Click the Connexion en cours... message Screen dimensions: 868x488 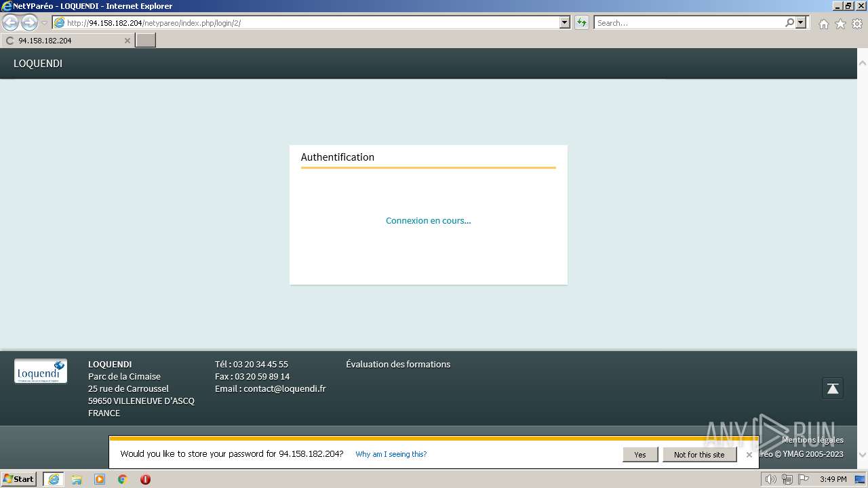pos(428,220)
